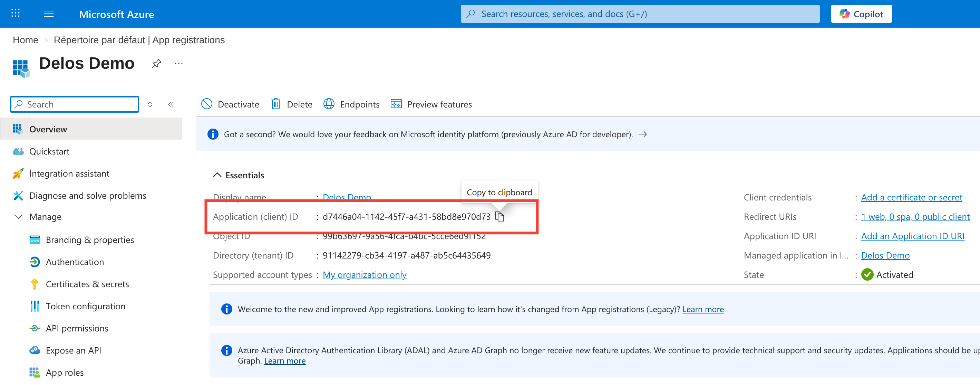Screen dimensions: 980x385
Task: Click the Microsoft Azure title
Action: 116,14
